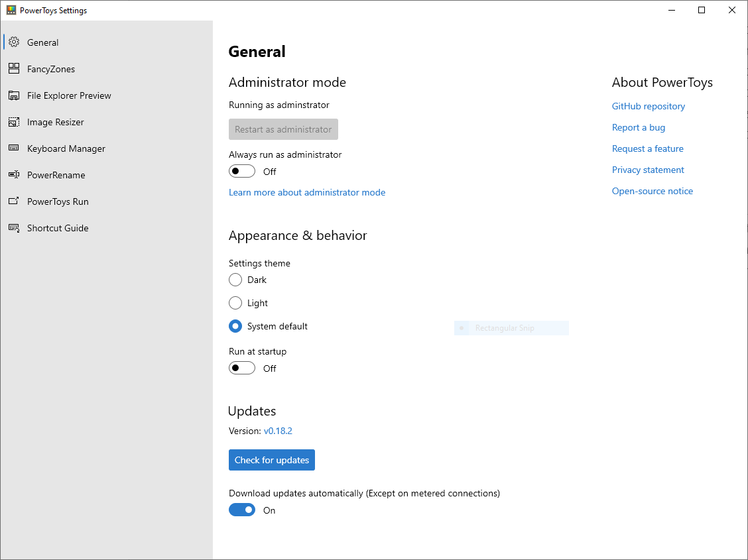Click the Report a bug link
748x560 pixels.
point(638,127)
